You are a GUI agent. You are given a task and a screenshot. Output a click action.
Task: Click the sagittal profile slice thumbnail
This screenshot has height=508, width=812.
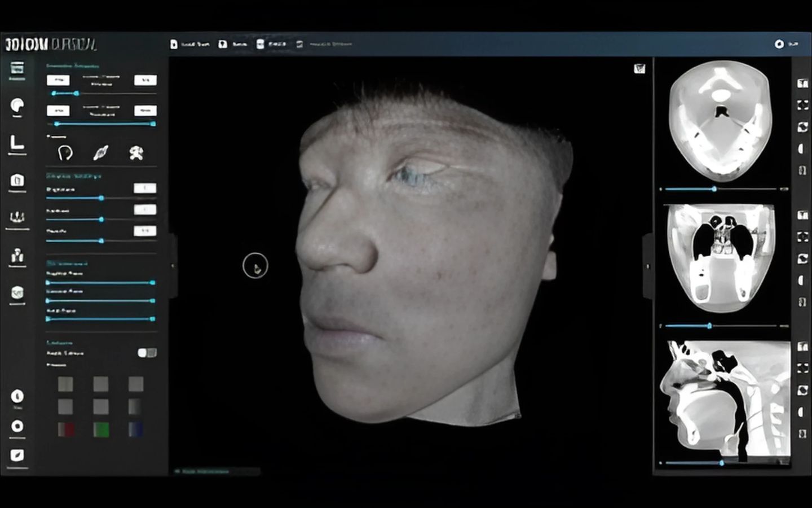point(723,398)
